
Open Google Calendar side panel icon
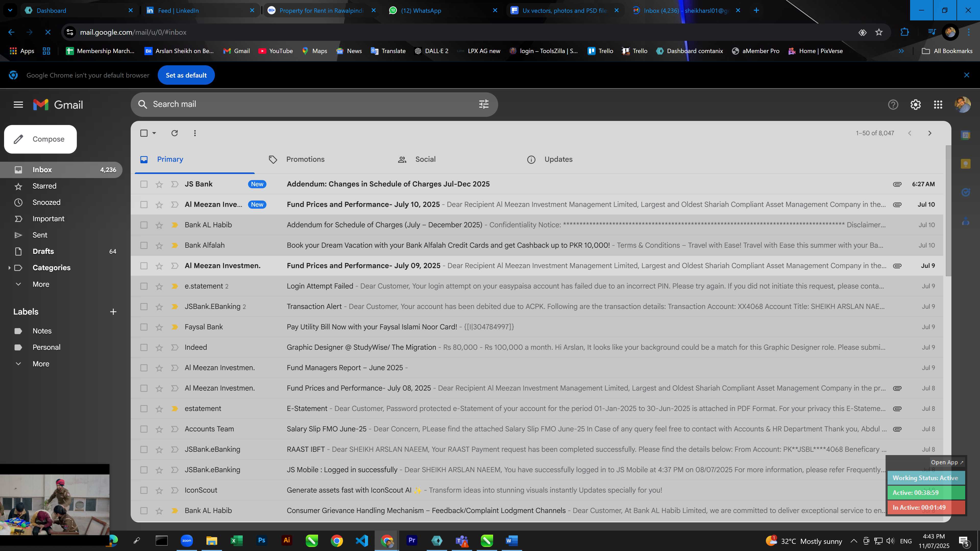pos(965,135)
